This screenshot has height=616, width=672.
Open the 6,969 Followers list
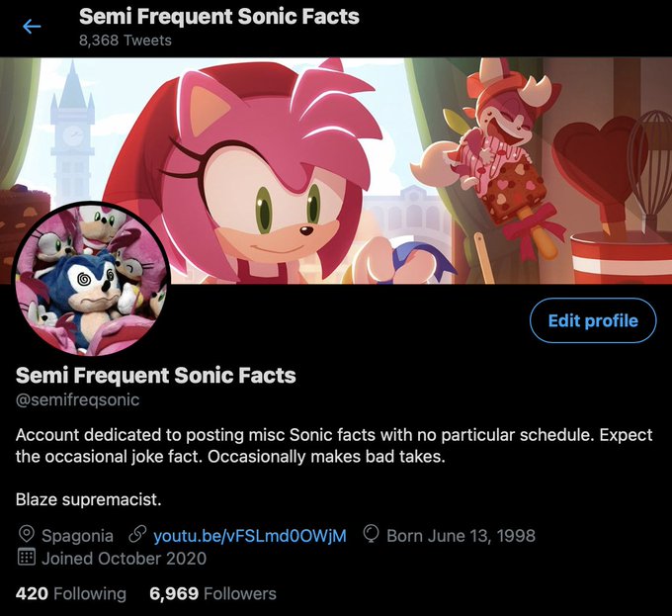[x=213, y=593]
